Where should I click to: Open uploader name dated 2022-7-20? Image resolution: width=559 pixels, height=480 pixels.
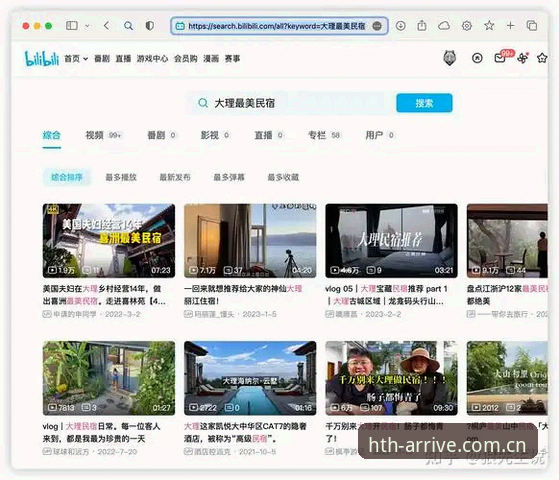pyautogui.click(x=71, y=452)
